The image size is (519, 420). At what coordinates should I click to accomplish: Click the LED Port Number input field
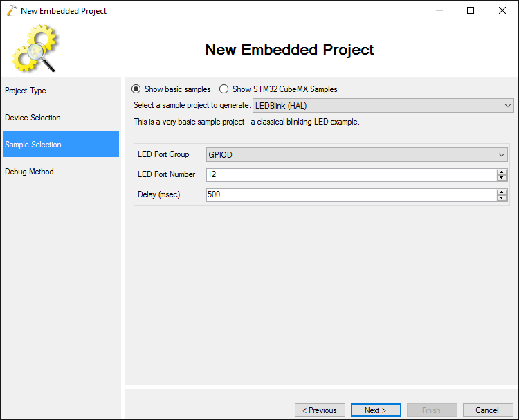click(x=351, y=174)
